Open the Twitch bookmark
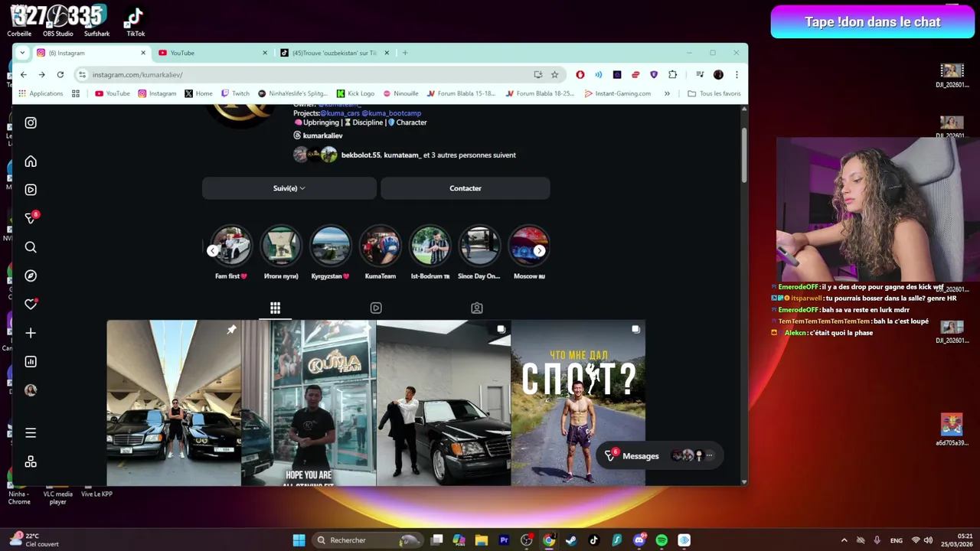The width and height of the screenshot is (980, 551). 235,93
